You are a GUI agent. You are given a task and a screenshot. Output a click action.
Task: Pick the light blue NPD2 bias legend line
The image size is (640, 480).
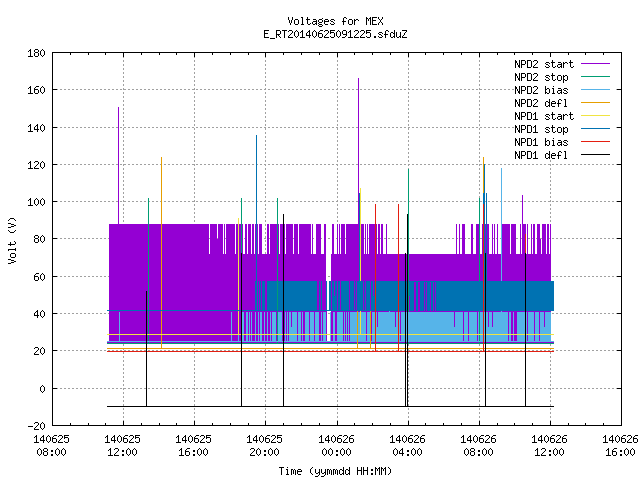pos(595,89)
